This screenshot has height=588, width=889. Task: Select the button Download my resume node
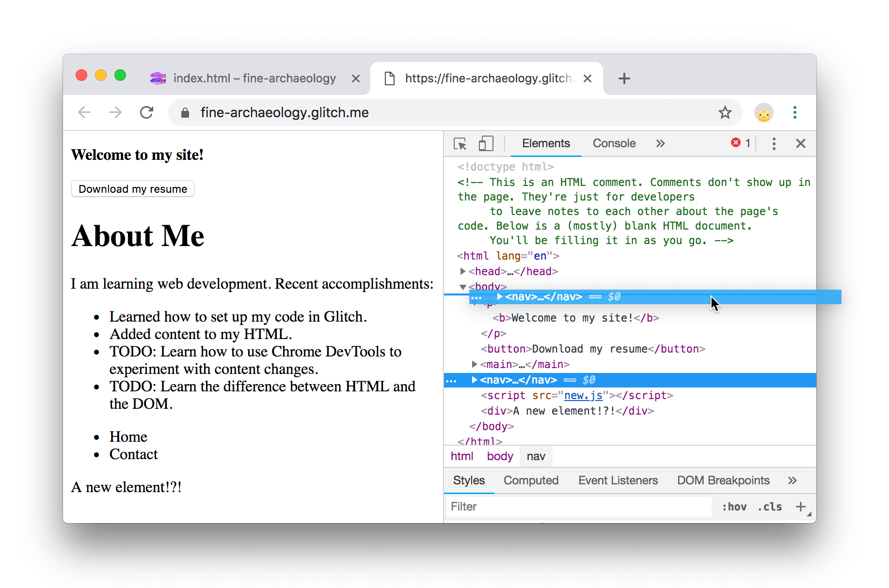point(593,349)
